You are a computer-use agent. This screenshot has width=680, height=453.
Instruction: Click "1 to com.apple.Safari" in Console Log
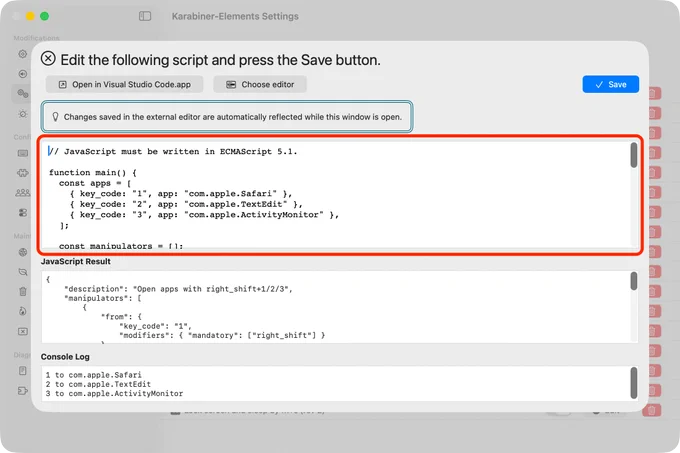point(93,375)
